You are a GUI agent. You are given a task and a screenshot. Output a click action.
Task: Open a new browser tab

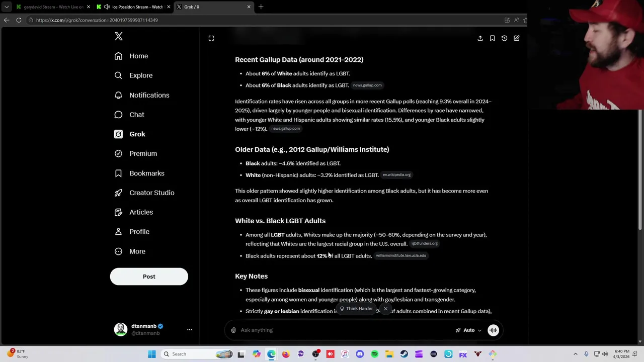261,7
